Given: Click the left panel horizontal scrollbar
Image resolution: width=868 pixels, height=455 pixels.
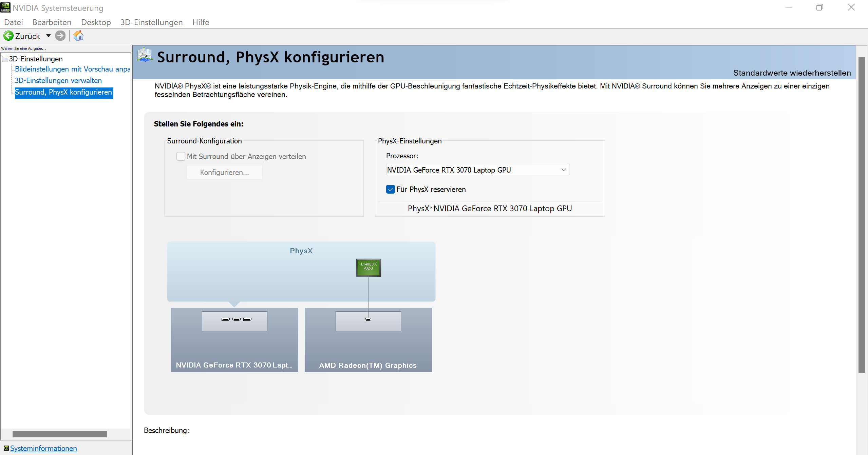Looking at the screenshot, I should coord(60,434).
